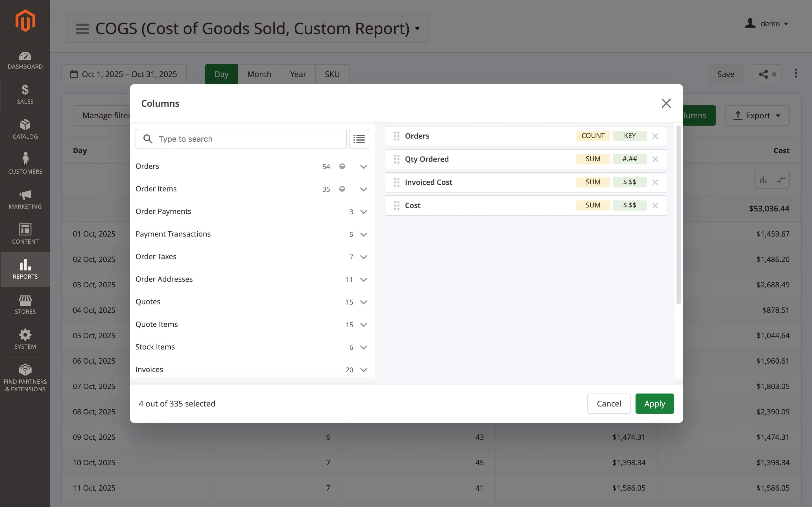Click the share report icon beside Export
Image resolution: width=812 pixels, height=507 pixels.
click(x=767, y=74)
